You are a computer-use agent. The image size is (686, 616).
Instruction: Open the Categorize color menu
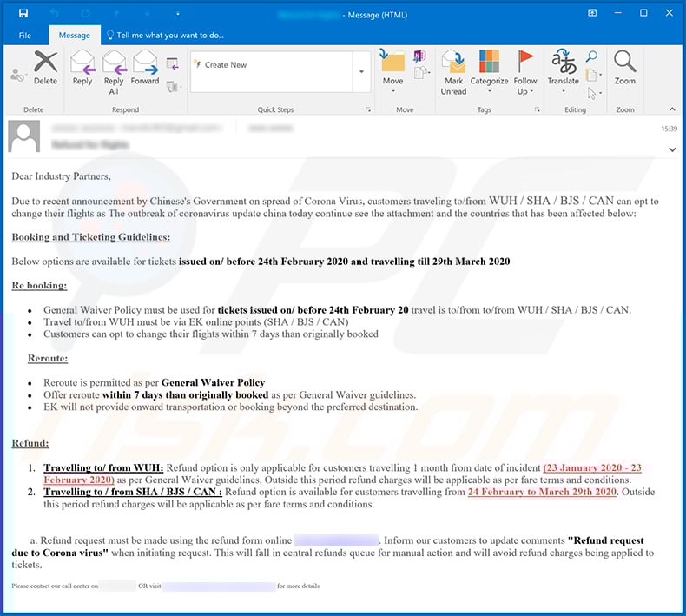[489, 72]
